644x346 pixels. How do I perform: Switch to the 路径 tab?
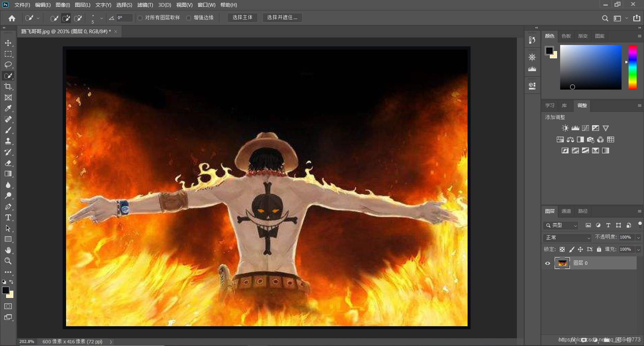pos(583,211)
